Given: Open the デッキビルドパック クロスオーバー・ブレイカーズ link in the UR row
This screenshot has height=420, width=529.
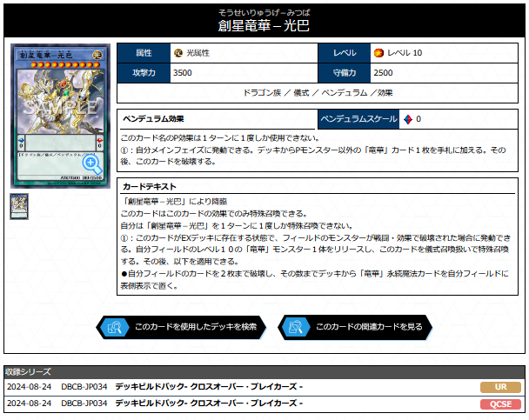Looking at the screenshot, I should click(209, 387).
